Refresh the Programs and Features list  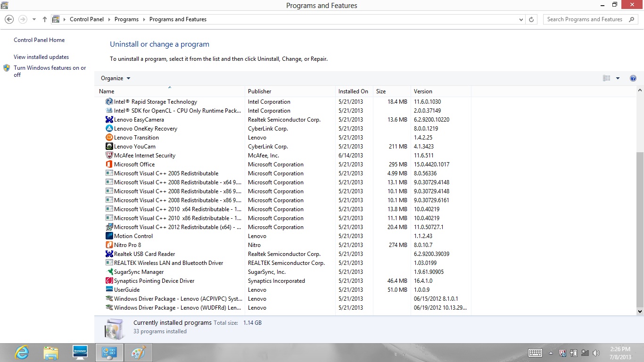click(x=531, y=19)
